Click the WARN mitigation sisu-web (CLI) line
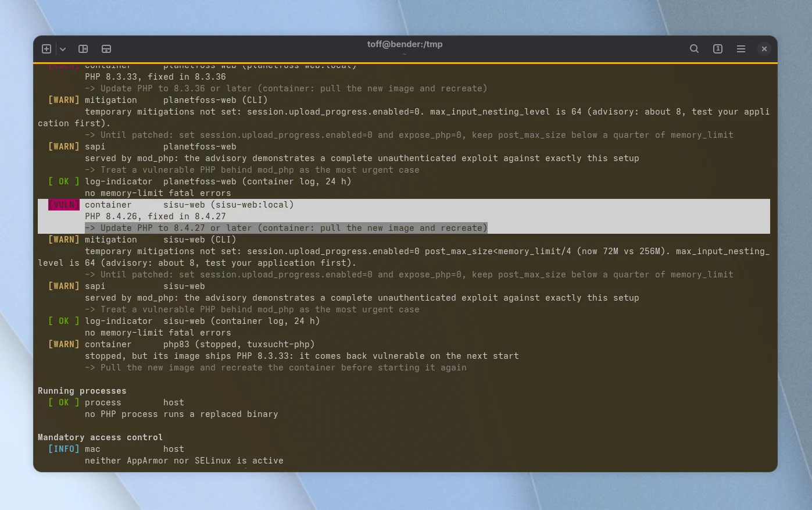The height and width of the screenshot is (510, 812). point(142,240)
